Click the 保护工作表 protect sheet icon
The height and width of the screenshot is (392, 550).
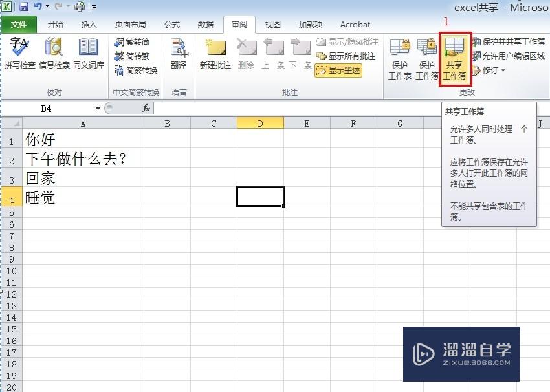[x=401, y=58]
